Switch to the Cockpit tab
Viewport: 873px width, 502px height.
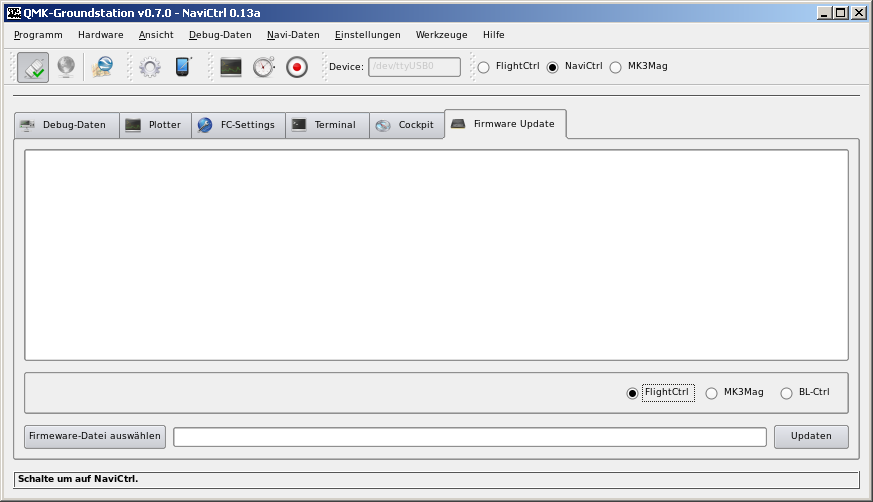[x=406, y=125]
